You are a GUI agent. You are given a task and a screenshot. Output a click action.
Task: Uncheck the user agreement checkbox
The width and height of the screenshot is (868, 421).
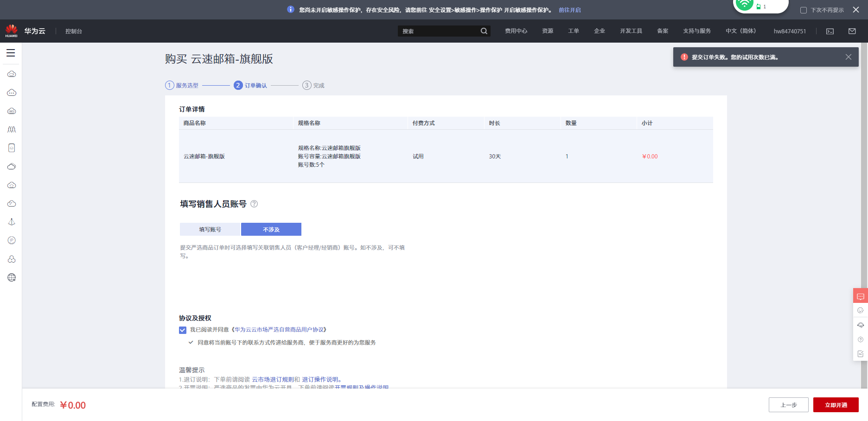(x=183, y=330)
